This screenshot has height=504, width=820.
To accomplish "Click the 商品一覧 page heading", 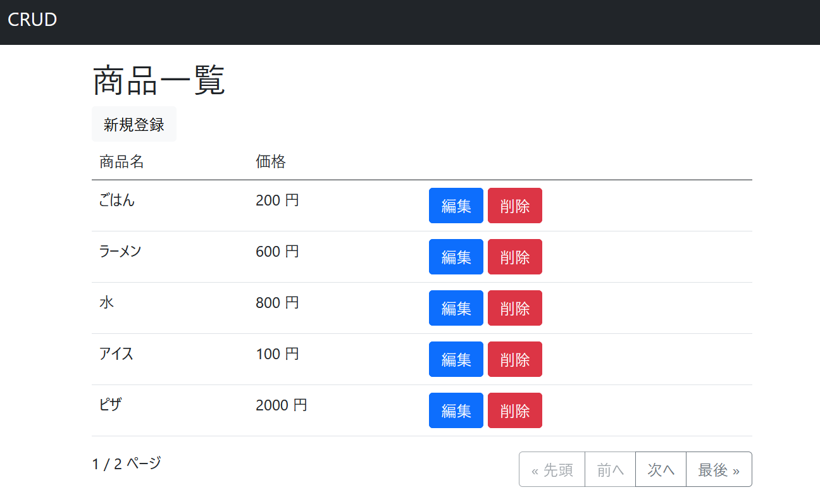I will pyautogui.click(x=159, y=82).
